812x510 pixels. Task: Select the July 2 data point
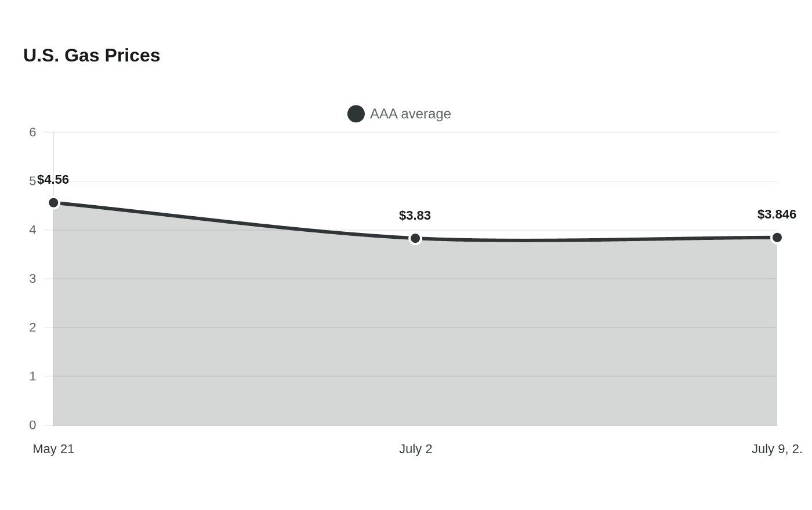coord(415,238)
